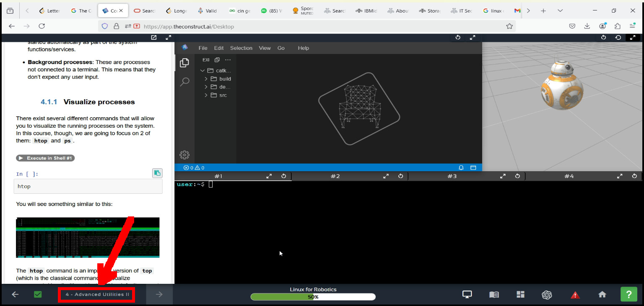Open the notebook book icon

tap(494, 294)
